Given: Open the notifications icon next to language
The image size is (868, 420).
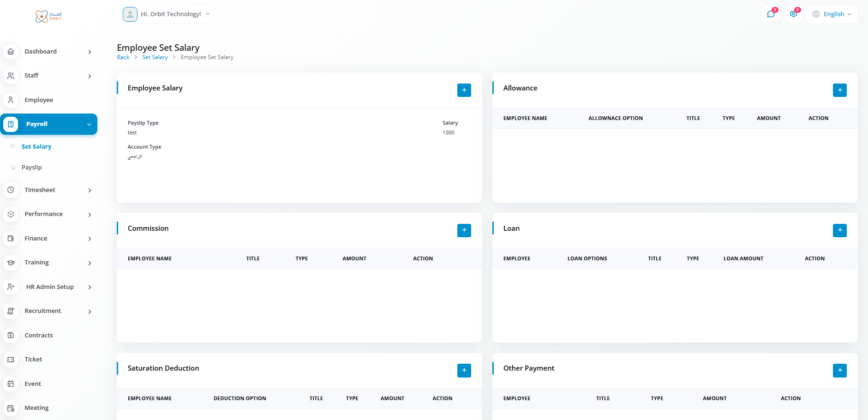Looking at the screenshot, I should click(793, 14).
